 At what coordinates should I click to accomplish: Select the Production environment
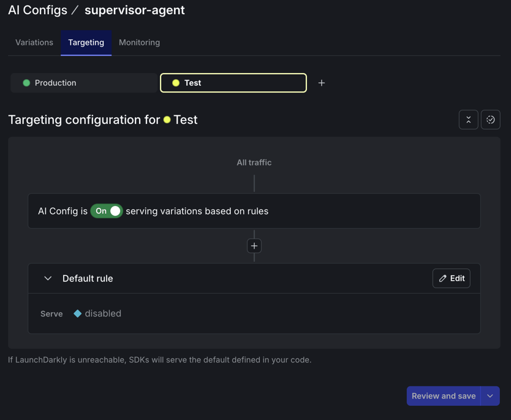(84, 82)
